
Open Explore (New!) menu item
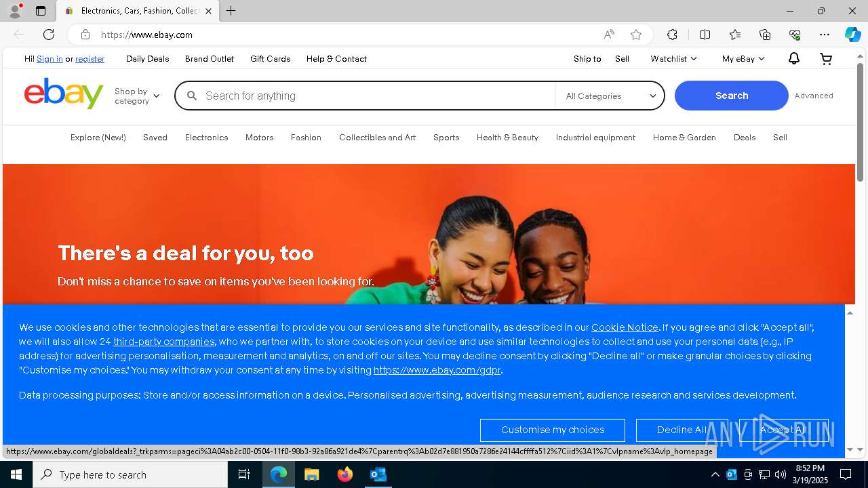click(x=98, y=138)
